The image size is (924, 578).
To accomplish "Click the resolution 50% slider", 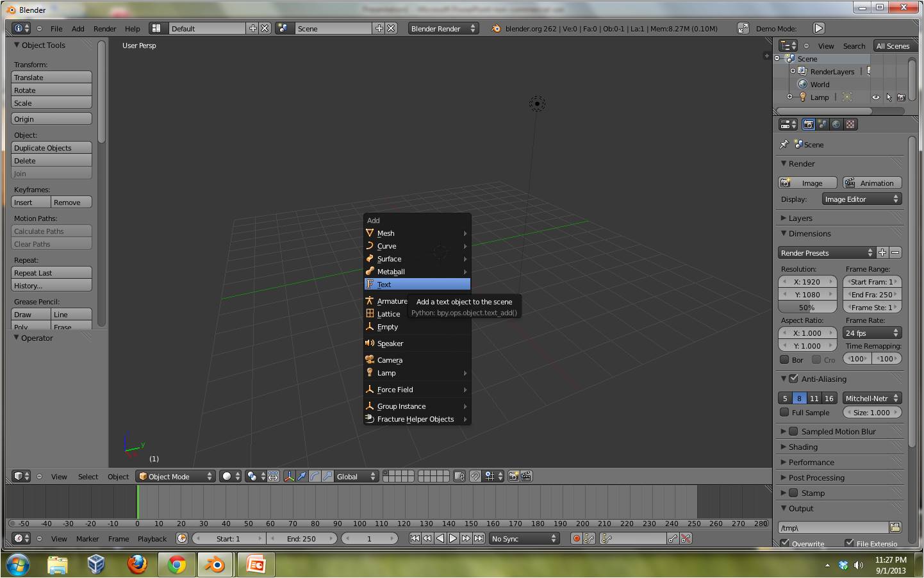I will (807, 307).
